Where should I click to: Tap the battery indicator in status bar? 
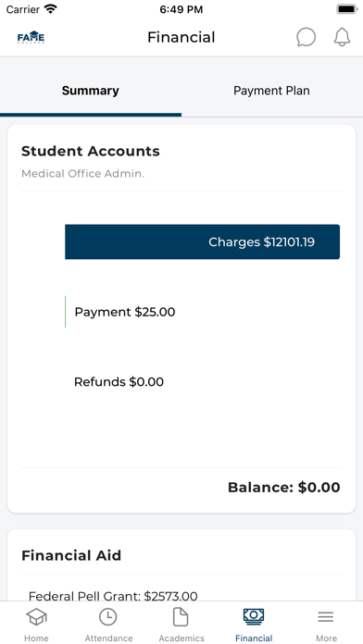[x=347, y=9]
